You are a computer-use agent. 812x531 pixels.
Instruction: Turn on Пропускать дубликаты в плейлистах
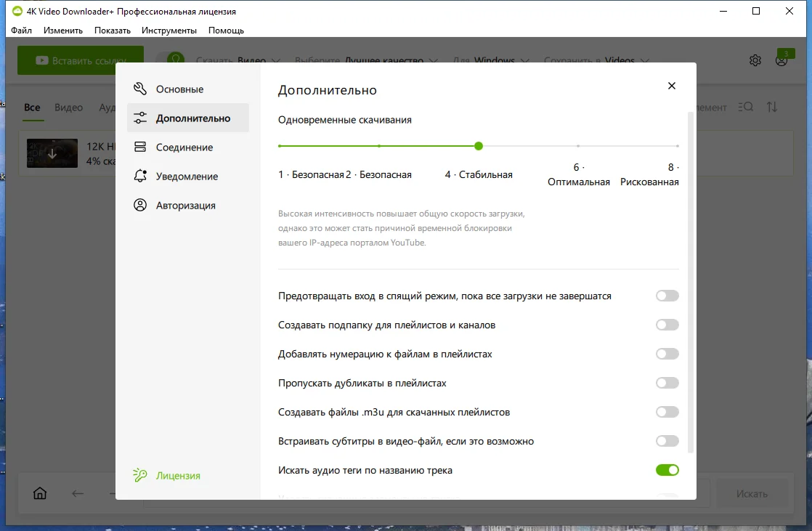click(x=667, y=383)
